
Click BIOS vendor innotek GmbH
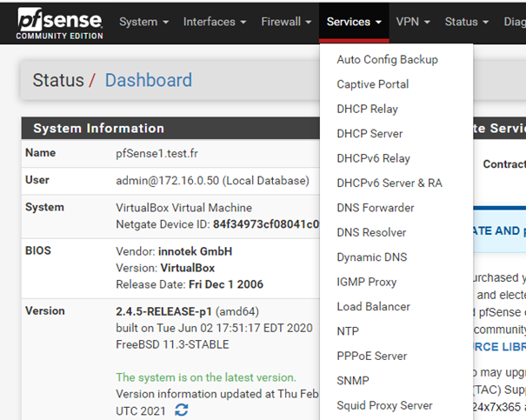(x=196, y=251)
